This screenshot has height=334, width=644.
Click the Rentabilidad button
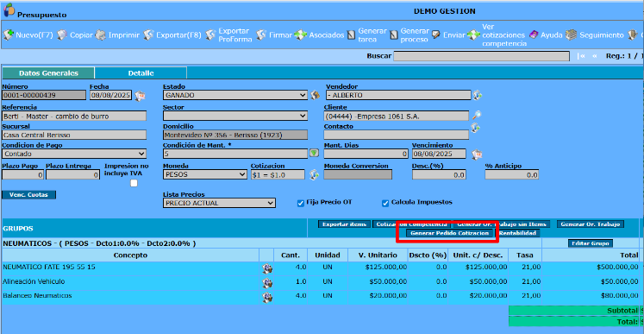[517, 233]
